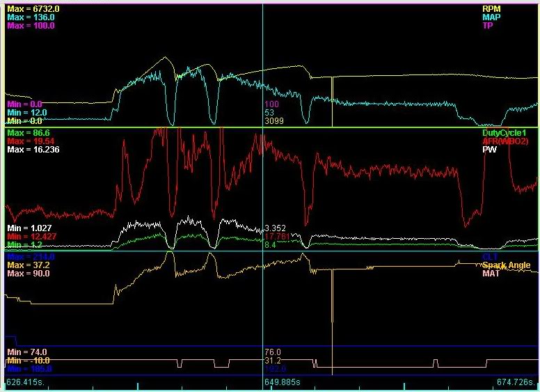Click the cursor value 53 for MAP
The height and width of the screenshot is (392, 540).
tap(269, 113)
